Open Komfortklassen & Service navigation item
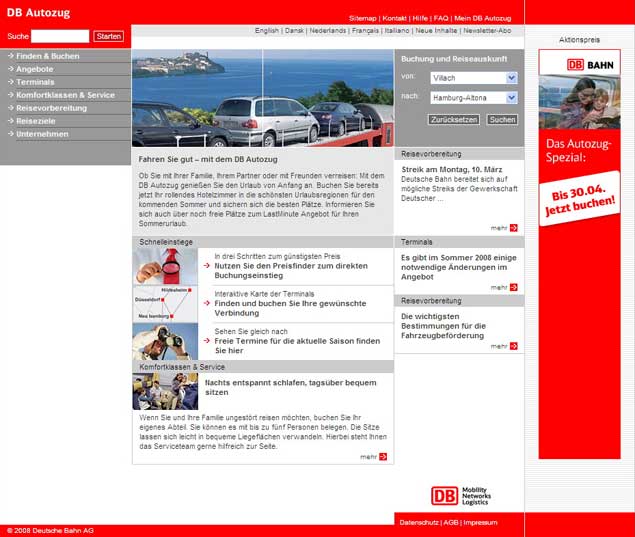This screenshot has width=635, height=537. click(65, 95)
